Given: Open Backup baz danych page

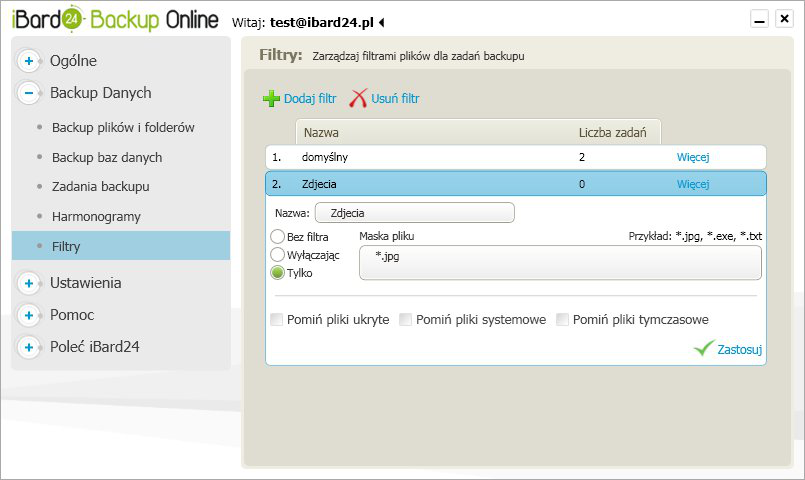Looking at the screenshot, I should point(107,157).
